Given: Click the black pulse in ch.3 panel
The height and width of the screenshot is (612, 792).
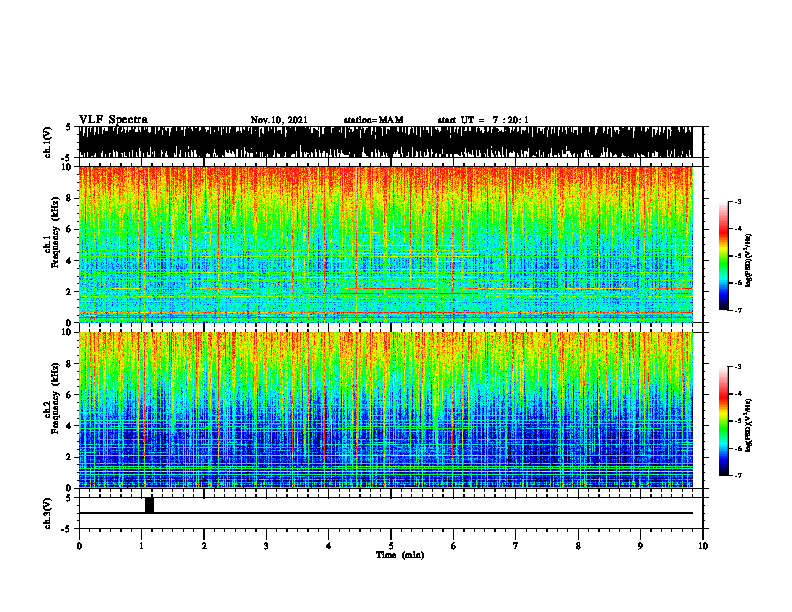Looking at the screenshot, I should [x=149, y=505].
